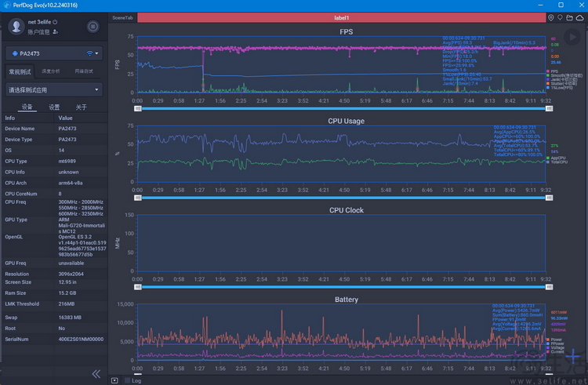Toggle Power series in Battery legend

(x=554, y=340)
